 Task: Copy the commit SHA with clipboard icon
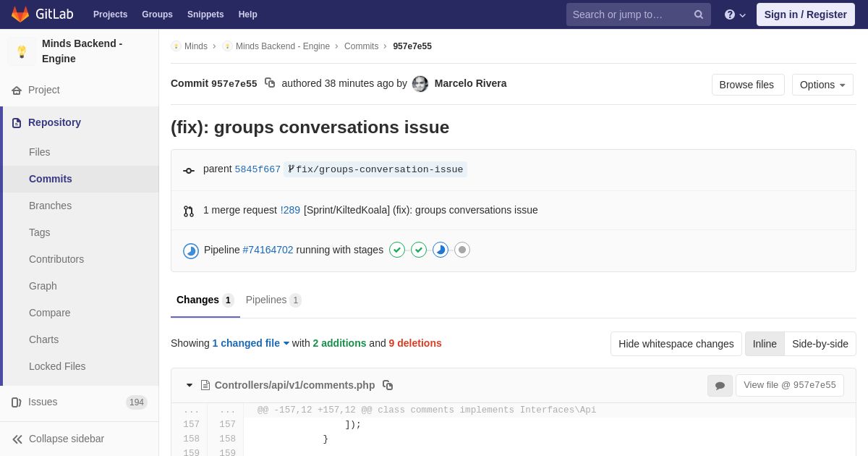[x=270, y=83]
